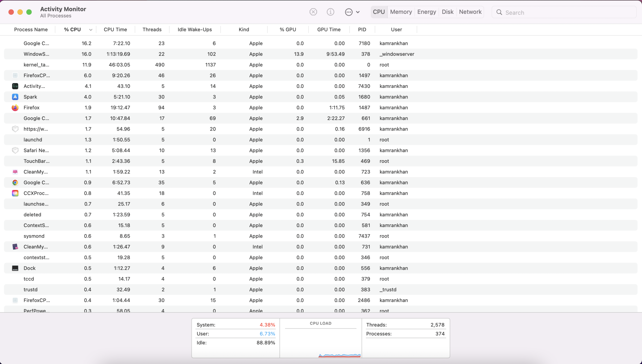The height and width of the screenshot is (364, 642).
Task: Sort by User column header
Action: tap(396, 30)
